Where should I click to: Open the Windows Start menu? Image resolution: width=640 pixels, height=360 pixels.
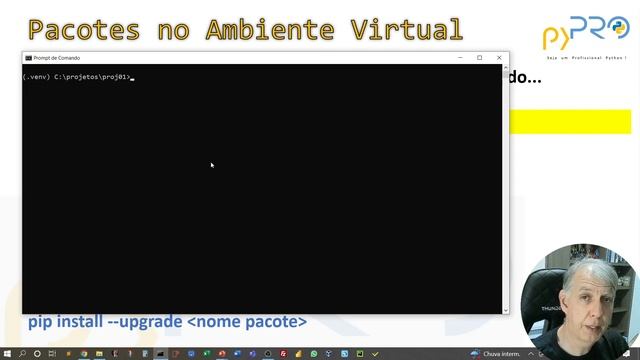point(7,354)
